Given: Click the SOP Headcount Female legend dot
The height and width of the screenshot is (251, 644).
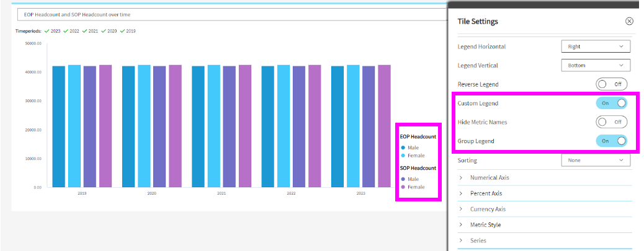Looking at the screenshot, I should click(x=403, y=187).
